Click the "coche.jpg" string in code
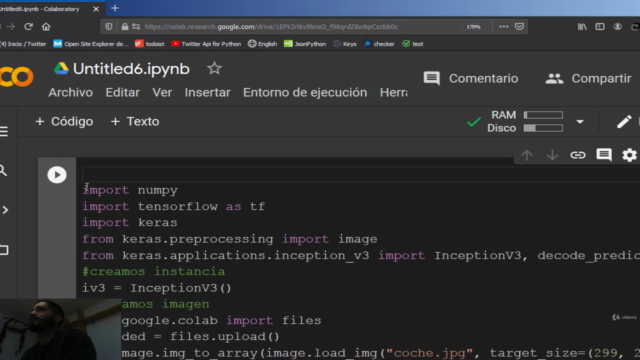 click(429, 353)
